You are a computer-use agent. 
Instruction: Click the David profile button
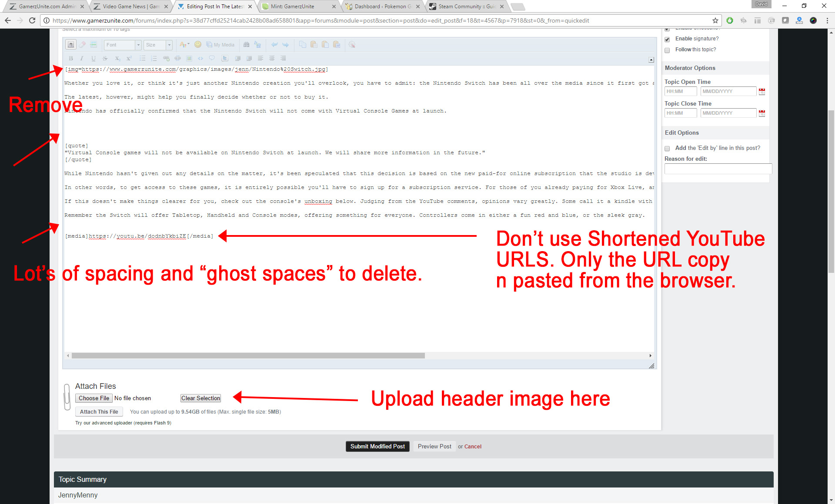click(x=761, y=4)
